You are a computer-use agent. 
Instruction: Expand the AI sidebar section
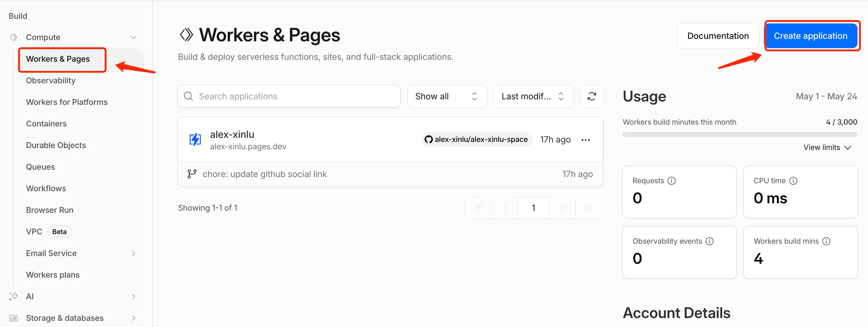point(134,296)
